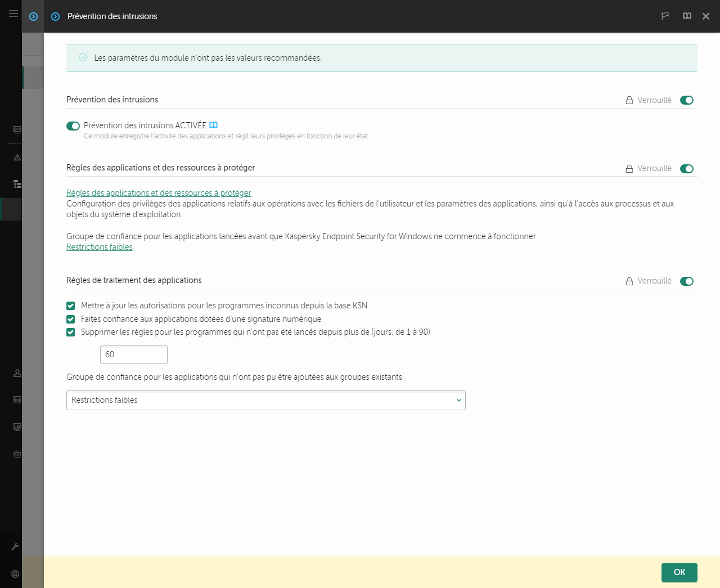Image resolution: width=720 pixels, height=588 pixels.
Task: Select the monitoring and reports sidebar icon
Action: click(17, 129)
